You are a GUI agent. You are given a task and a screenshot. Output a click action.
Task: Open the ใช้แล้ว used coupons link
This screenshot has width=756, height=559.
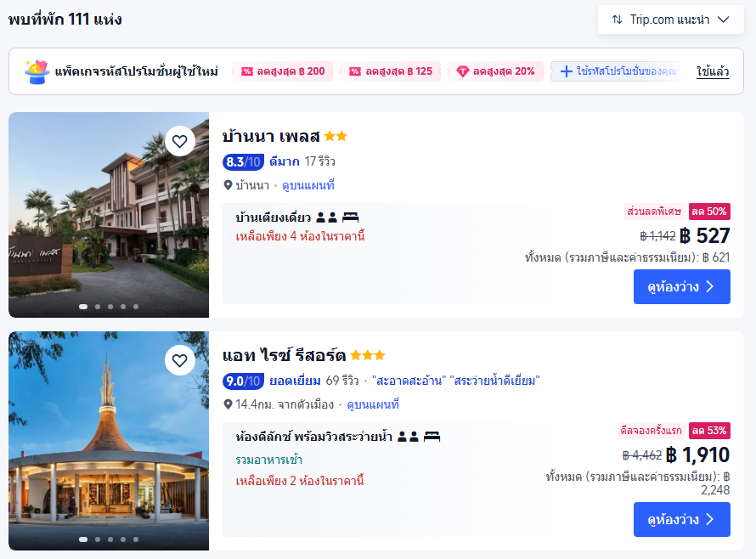pos(712,71)
